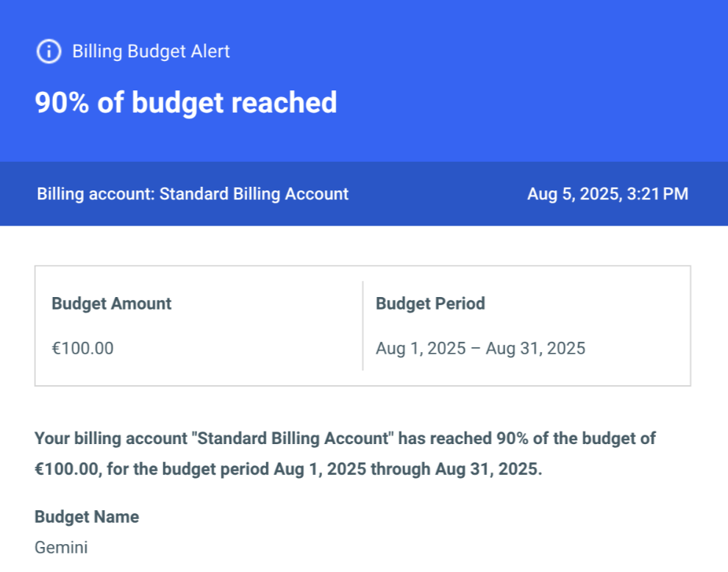728x572 pixels.
Task: Select the "90% of budget reached" headline
Action: 185,103
